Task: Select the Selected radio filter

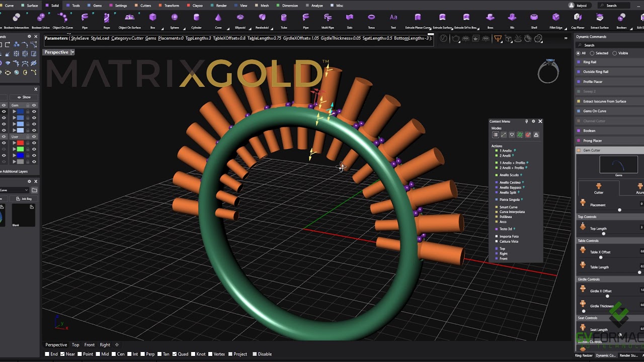Action: point(592,53)
